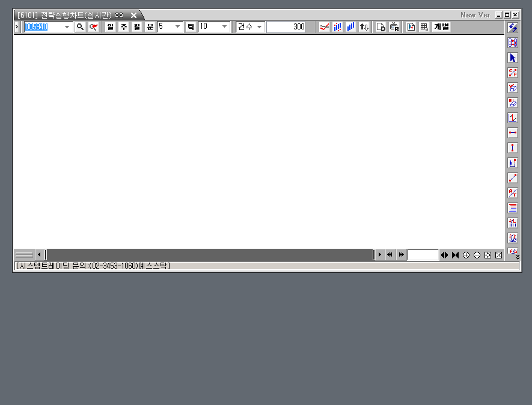This screenshot has height=405, width=532.
Task: Select the diagonal trend line tool
Action: tap(513, 178)
